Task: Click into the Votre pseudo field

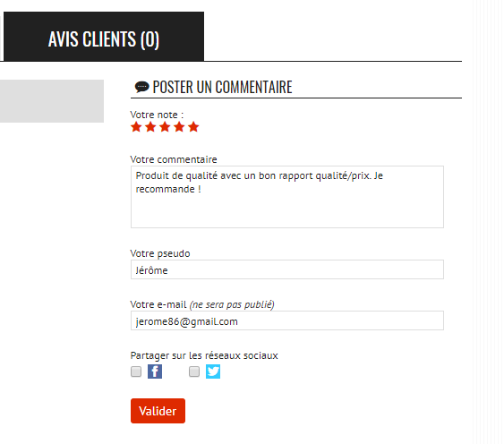Action: (x=287, y=269)
